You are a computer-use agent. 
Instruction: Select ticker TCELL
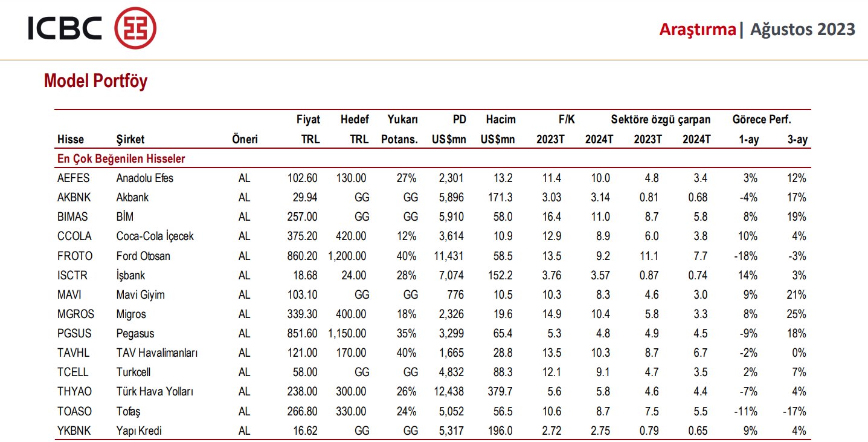point(72,372)
